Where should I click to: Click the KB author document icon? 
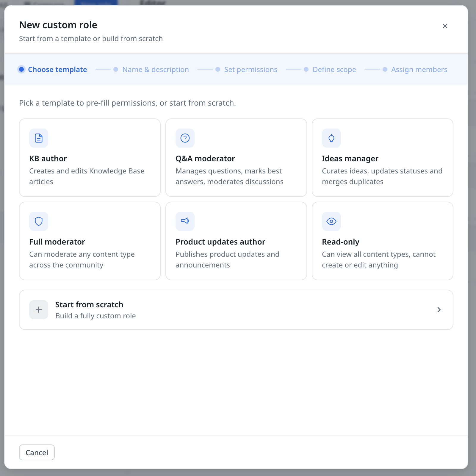[x=39, y=138]
